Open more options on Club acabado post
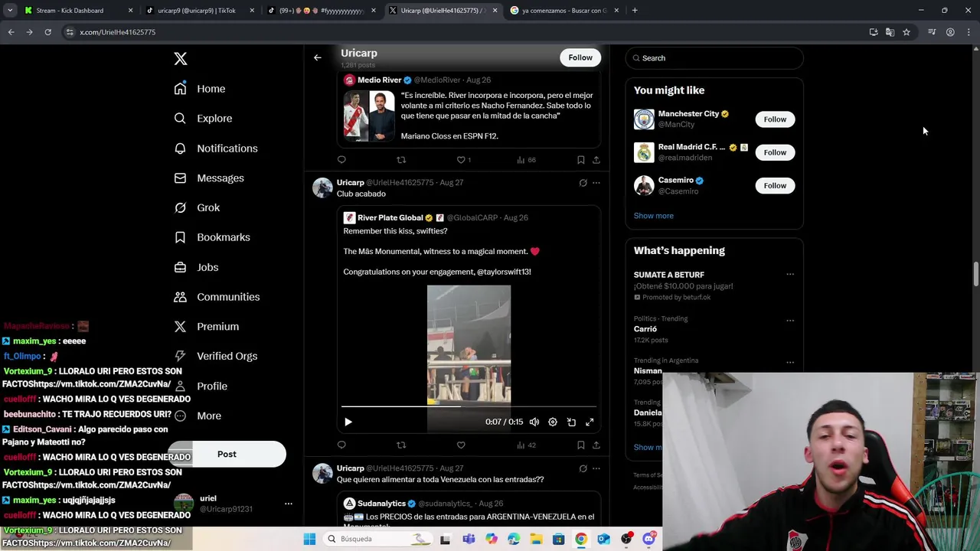Screen dimensions: 980x551 (596, 183)
